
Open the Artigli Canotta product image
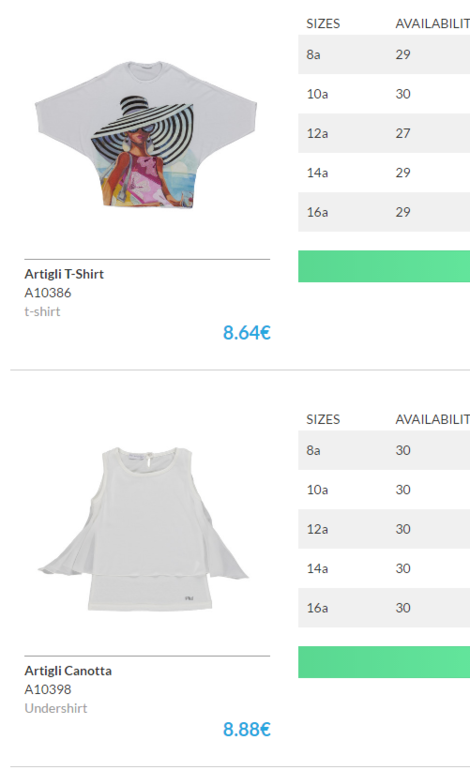pyautogui.click(x=143, y=529)
